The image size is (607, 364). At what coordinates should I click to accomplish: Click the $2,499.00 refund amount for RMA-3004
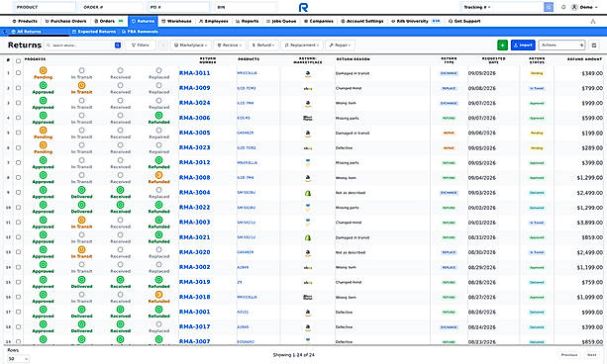click(589, 193)
